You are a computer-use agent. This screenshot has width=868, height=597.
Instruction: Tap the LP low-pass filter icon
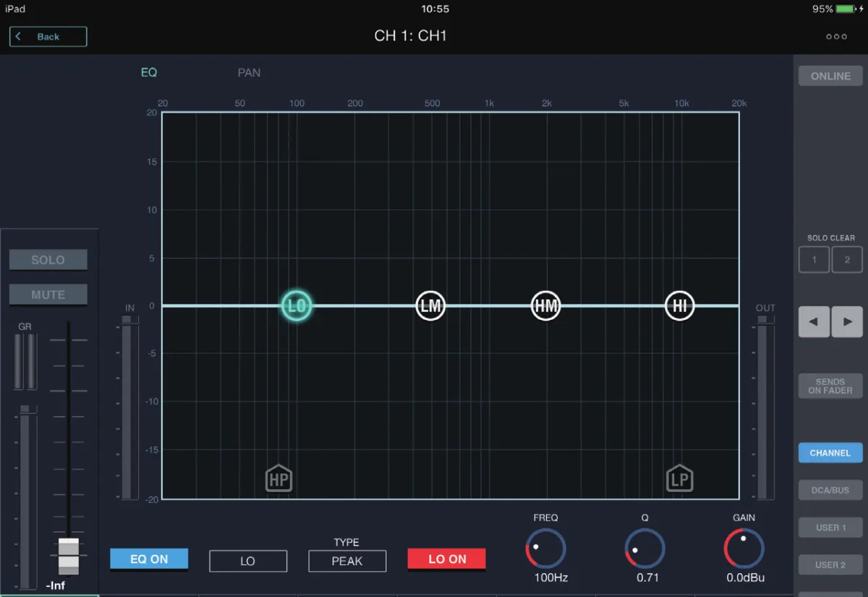point(679,478)
